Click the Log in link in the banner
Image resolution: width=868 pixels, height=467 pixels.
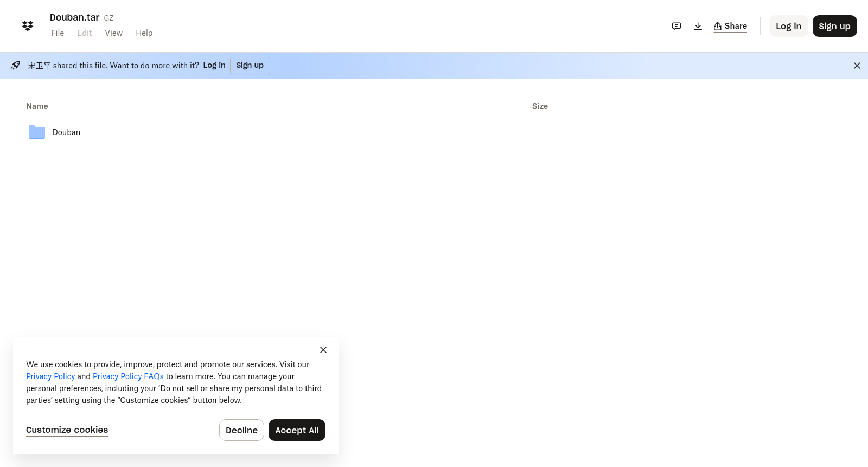[x=214, y=65]
